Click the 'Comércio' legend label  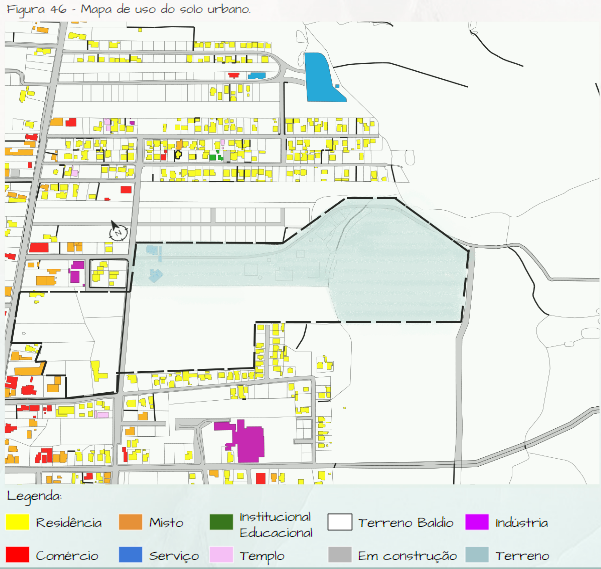(67, 556)
